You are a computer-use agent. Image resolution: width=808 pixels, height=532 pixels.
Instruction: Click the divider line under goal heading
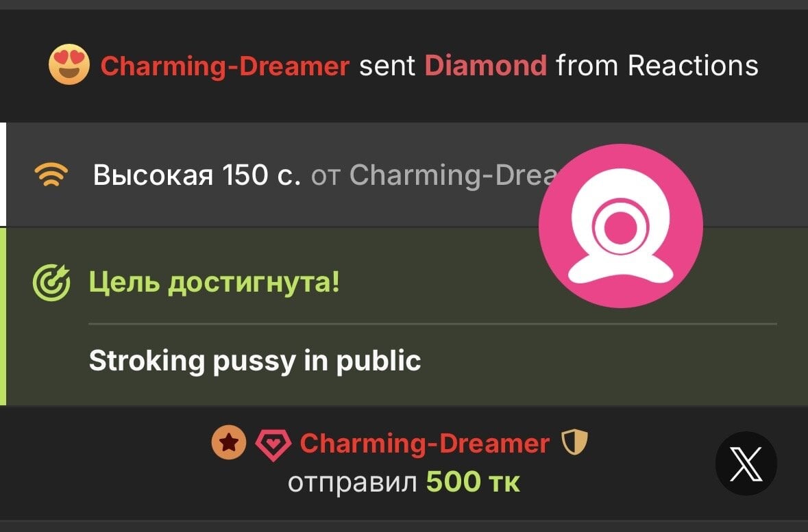(x=433, y=324)
